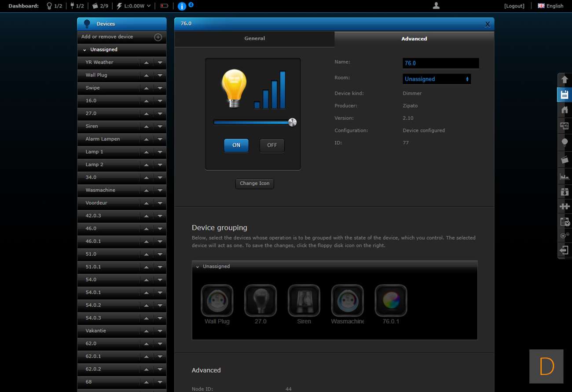The width and height of the screenshot is (572, 392).
Task: Move Lamp 1 down in the device list
Action: pyautogui.click(x=160, y=152)
